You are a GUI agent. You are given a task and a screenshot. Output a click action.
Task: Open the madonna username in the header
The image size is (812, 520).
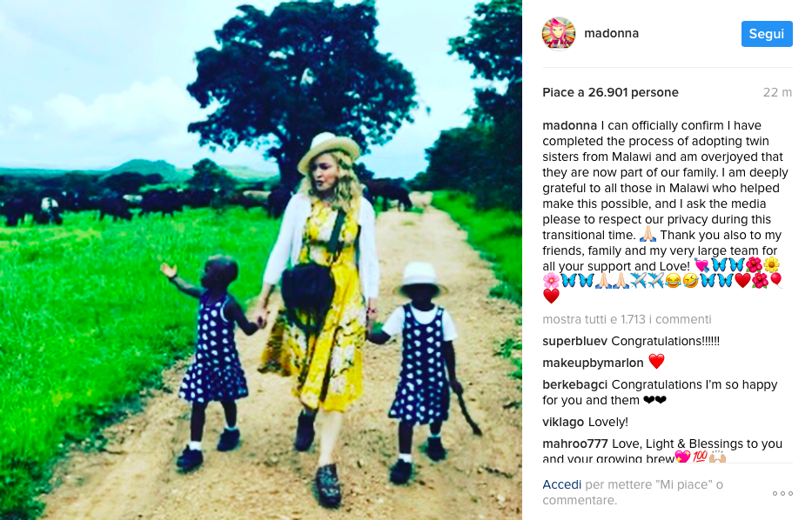click(611, 33)
